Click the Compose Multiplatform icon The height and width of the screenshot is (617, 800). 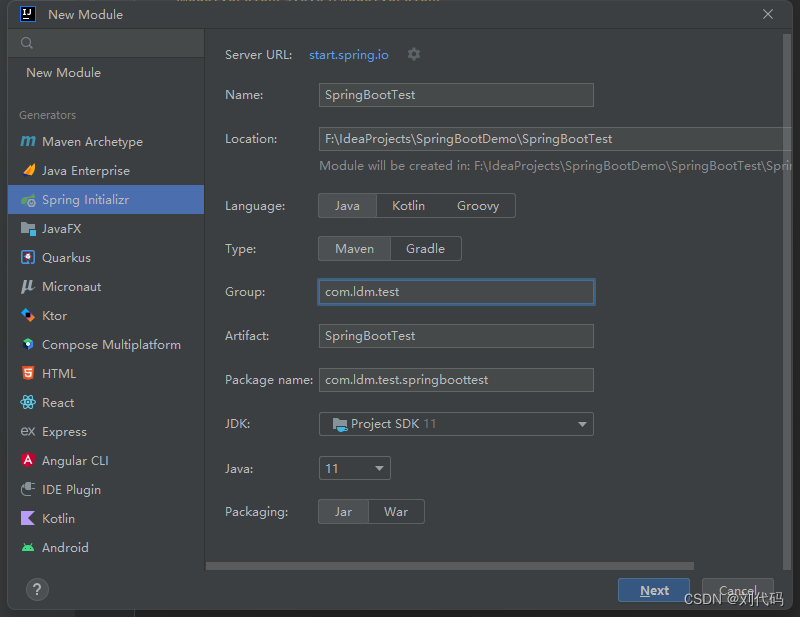(28, 345)
